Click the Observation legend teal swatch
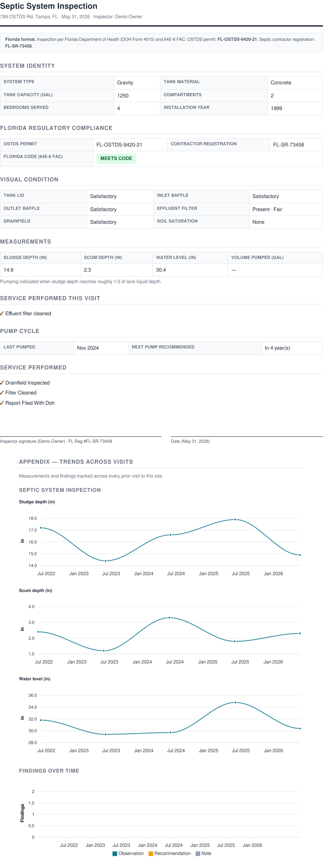323x868 pixels. pos(115,854)
